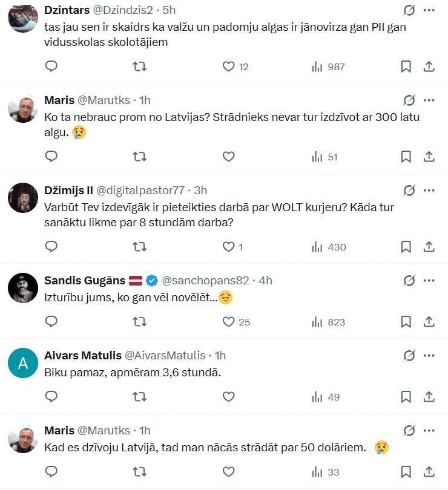The image size is (448, 490).
Task: Open Sandis Gugāns' profile name link
Action: point(85,280)
